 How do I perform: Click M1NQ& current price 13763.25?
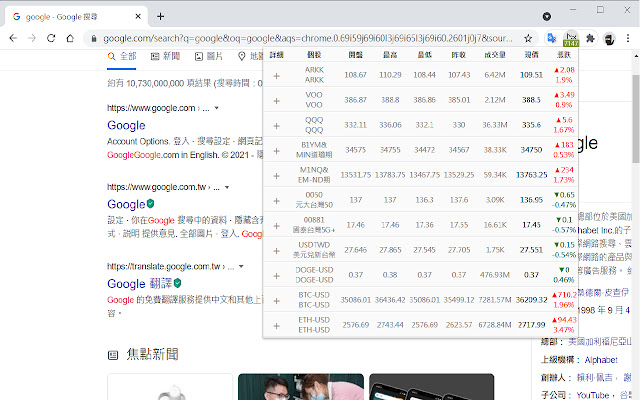pyautogui.click(x=531, y=175)
